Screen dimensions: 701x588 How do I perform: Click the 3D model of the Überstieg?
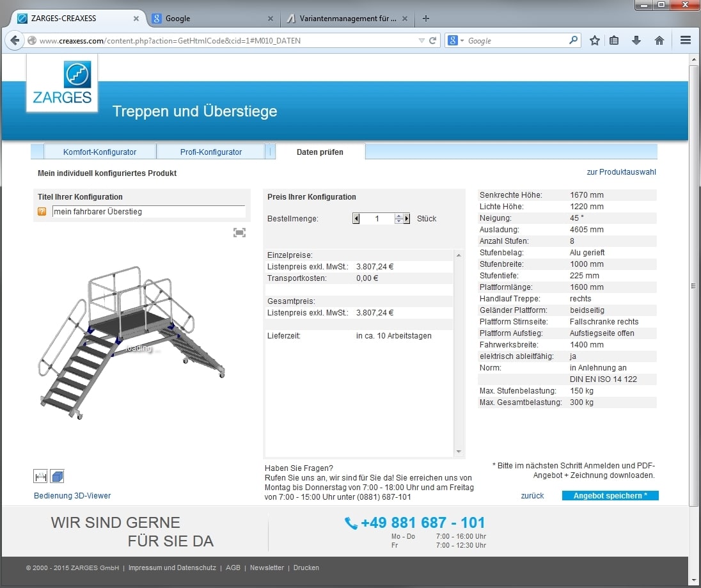coord(132,342)
